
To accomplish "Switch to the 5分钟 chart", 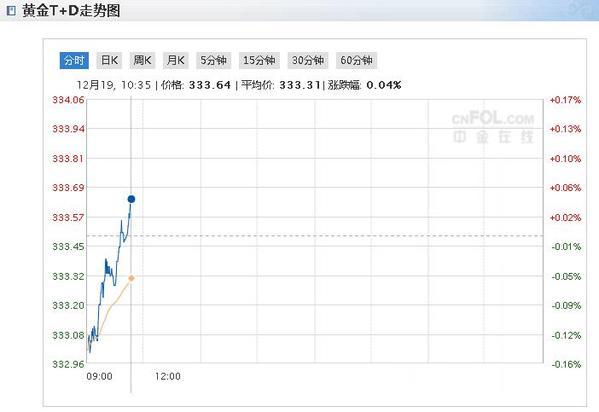I will pos(214,60).
